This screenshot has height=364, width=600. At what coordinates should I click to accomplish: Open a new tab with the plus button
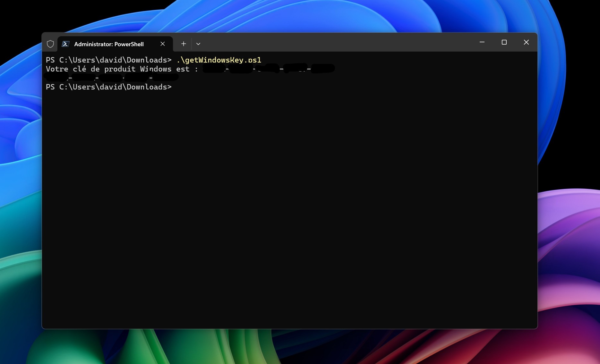(184, 44)
